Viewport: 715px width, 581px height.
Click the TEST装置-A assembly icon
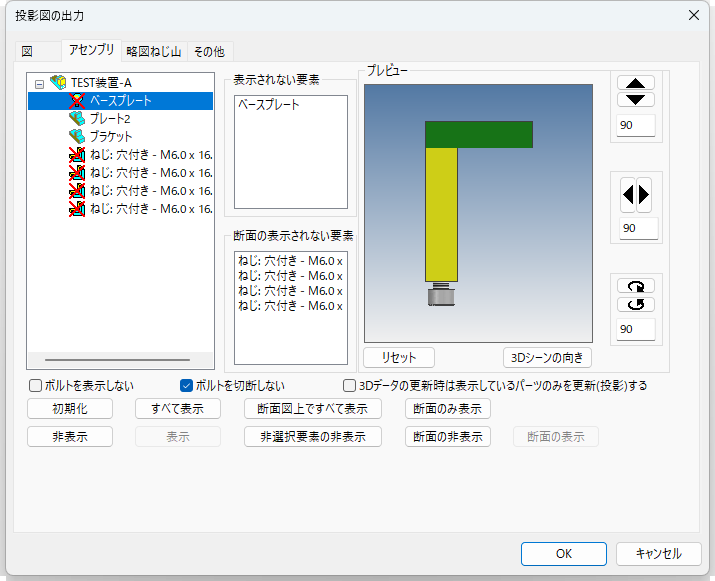pos(58,83)
